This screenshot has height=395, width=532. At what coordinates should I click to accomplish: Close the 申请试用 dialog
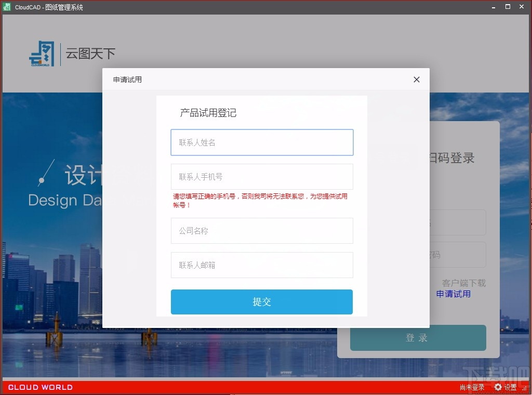pyautogui.click(x=416, y=80)
